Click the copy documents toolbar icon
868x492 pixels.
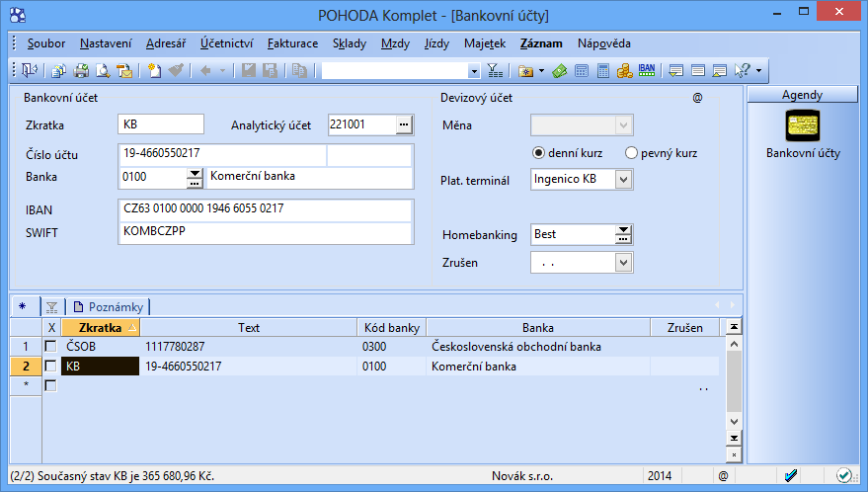[x=58, y=71]
